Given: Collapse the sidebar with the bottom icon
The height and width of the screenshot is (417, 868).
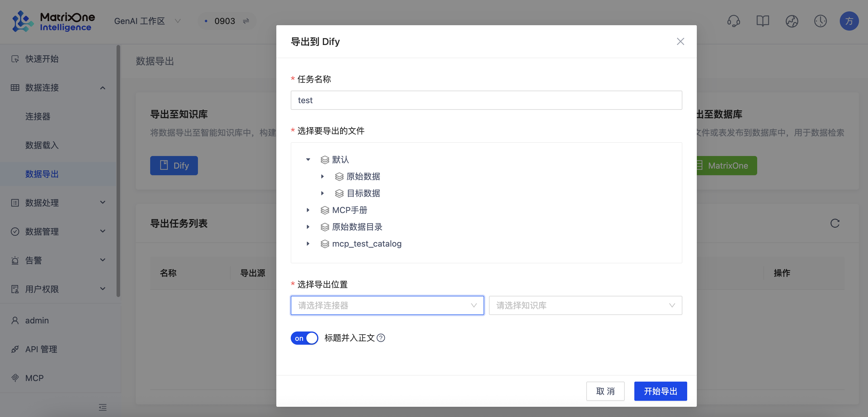Looking at the screenshot, I should [x=103, y=407].
